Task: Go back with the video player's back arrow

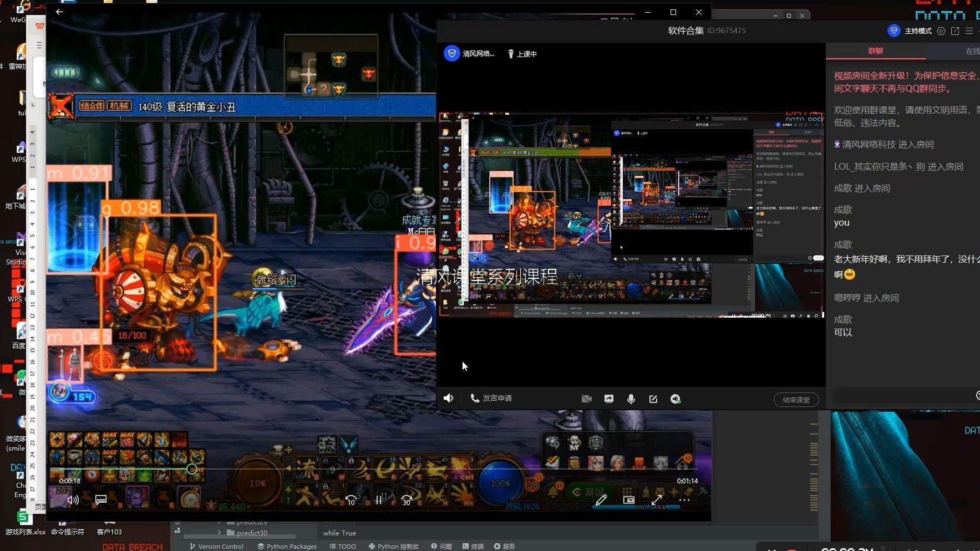Action: [59, 12]
